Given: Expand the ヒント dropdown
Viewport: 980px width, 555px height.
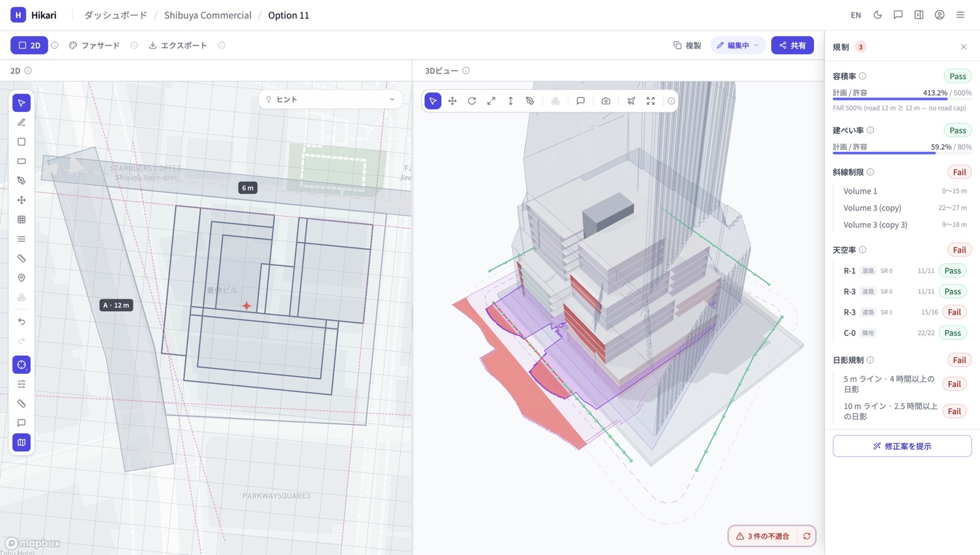Looking at the screenshot, I should pyautogui.click(x=331, y=99).
